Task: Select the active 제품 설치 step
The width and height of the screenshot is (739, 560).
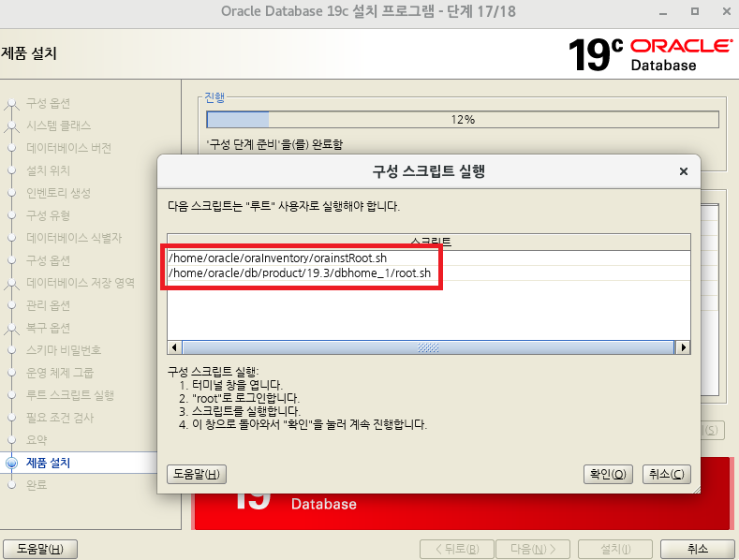Action: 48,463
